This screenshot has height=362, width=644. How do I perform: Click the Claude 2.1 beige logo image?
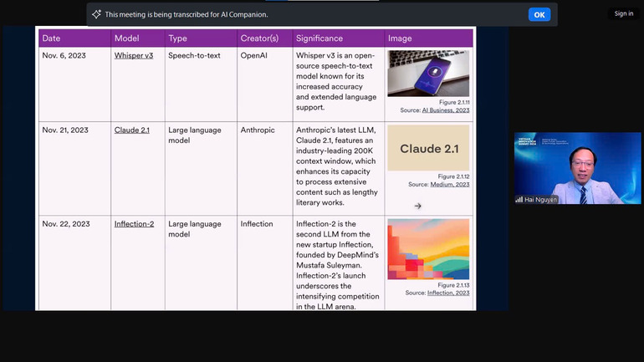point(427,148)
